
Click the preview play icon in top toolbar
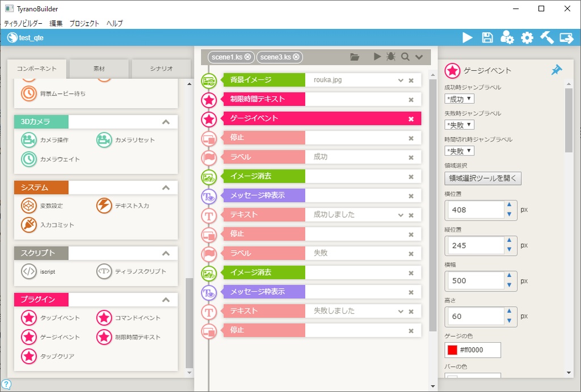468,37
